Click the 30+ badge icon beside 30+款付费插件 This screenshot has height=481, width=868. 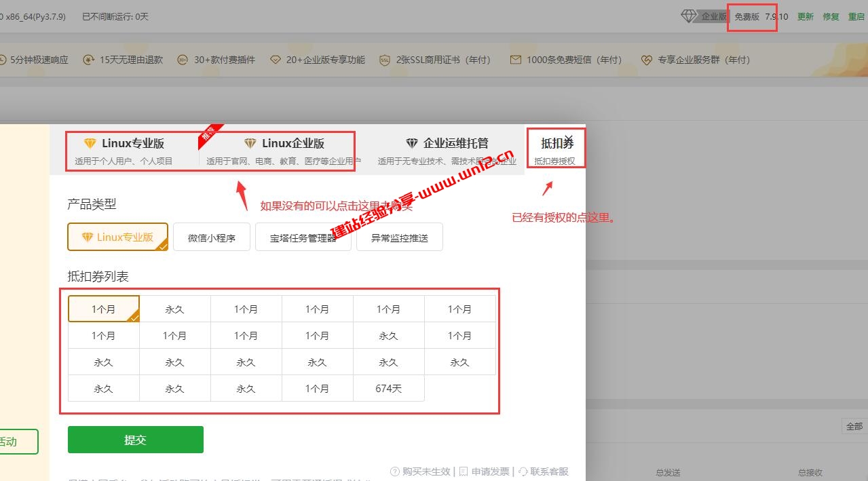point(182,60)
